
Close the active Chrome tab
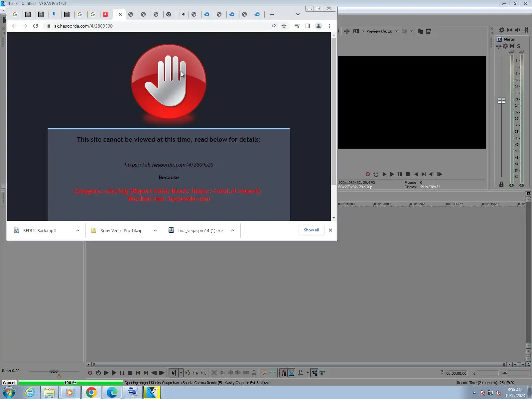120,14
